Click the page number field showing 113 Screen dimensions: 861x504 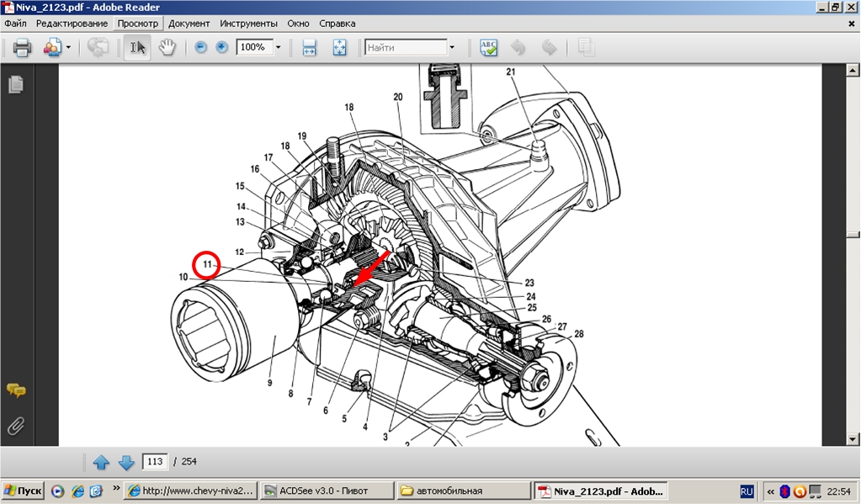pyautogui.click(x=154, y=462)
